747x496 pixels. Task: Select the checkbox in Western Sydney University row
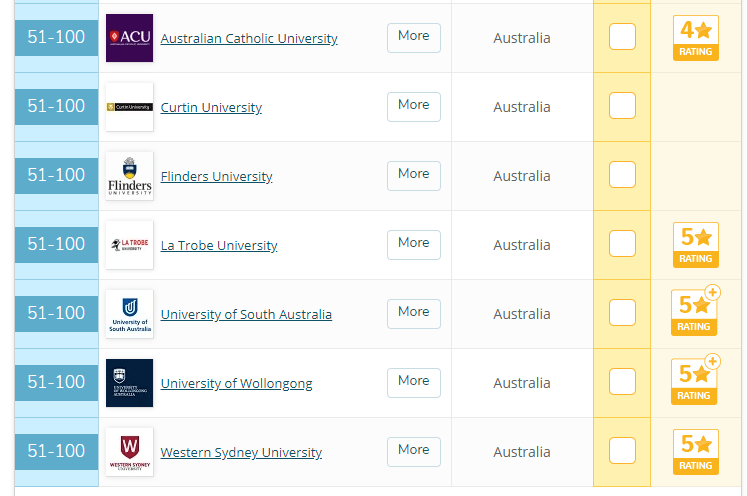(622, 450)
